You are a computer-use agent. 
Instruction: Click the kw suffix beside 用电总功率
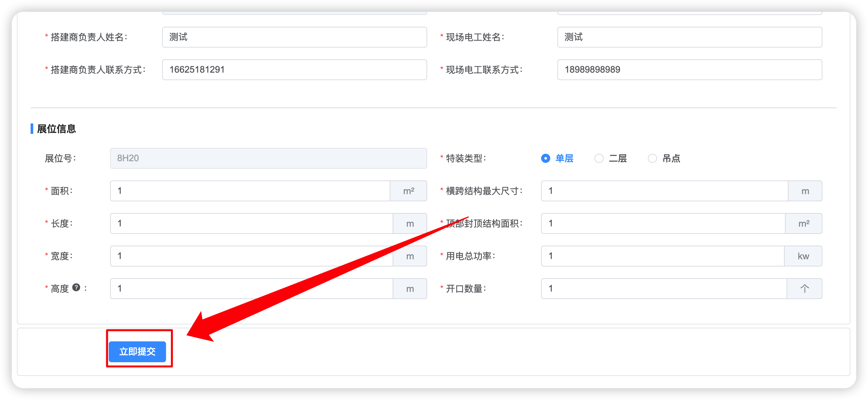[803, 256]
